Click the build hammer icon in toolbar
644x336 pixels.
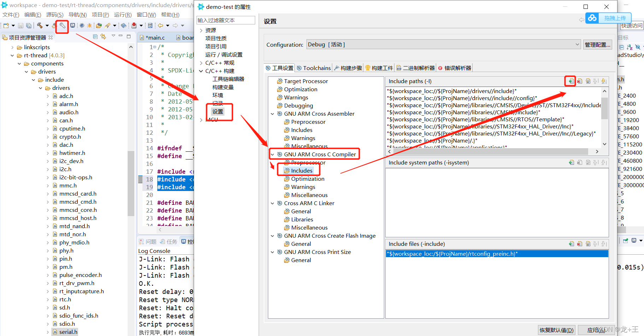tap(40, 25)
